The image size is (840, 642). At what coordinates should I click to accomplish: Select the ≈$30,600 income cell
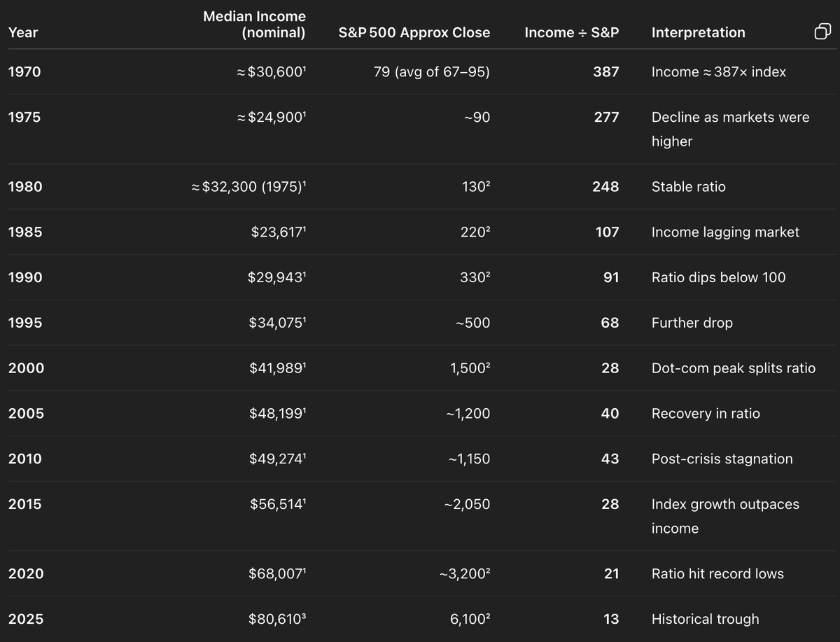pyautogui.click(x=272, y=71)
